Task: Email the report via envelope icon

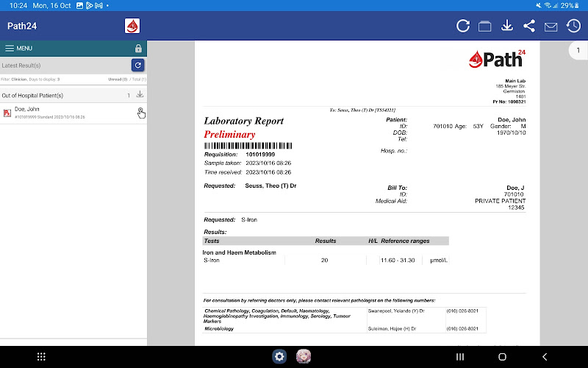Action: click(x=551, y=26)
